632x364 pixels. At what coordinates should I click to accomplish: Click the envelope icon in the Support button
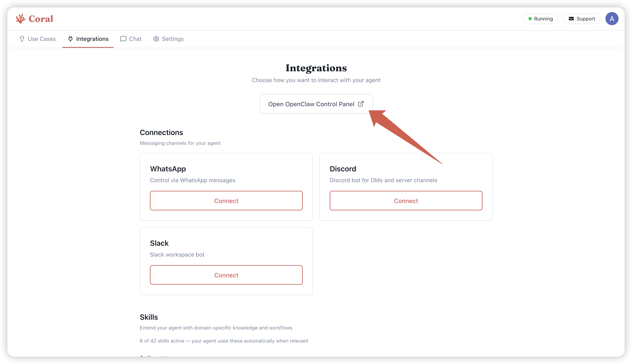571,19
